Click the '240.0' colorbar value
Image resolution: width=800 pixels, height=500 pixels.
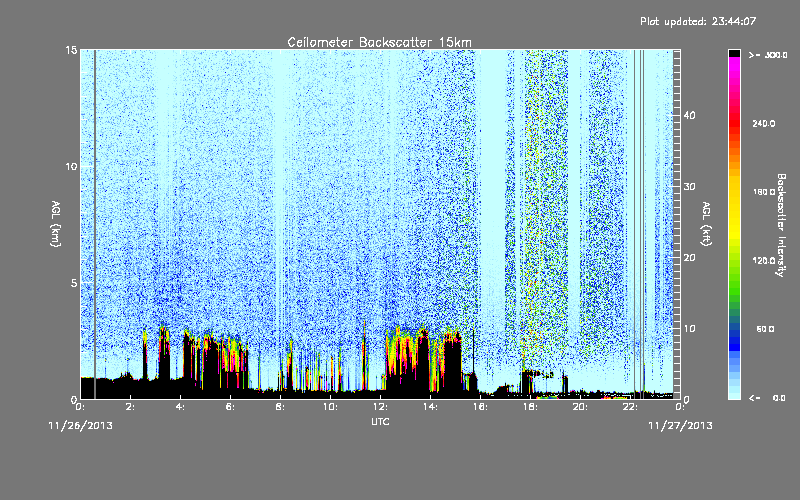[764, 124]
